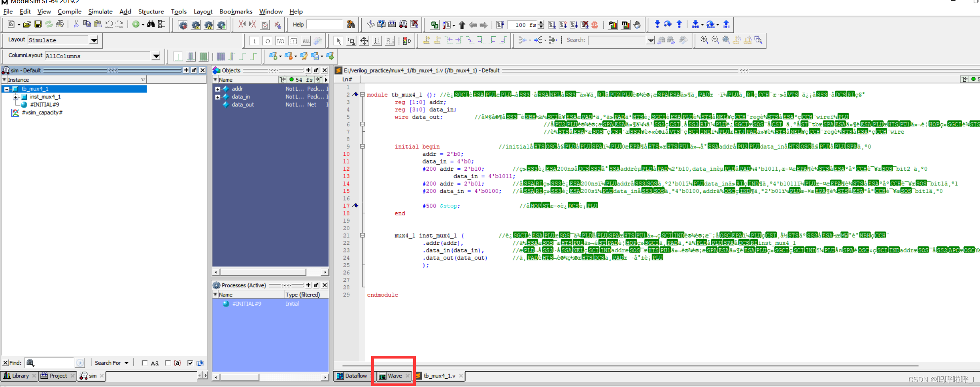Open the Compile menu
This screenshot has width=980, height=387.
click(69, 11)
